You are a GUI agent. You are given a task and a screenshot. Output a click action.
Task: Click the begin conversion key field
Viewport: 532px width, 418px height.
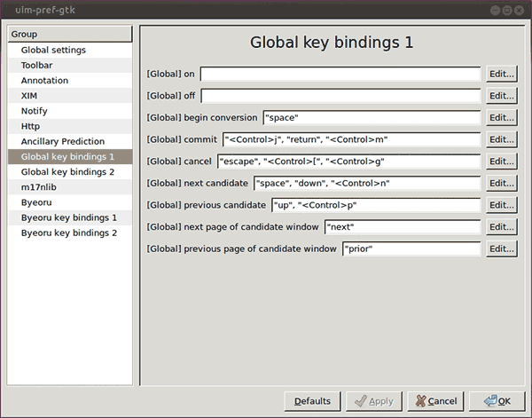[372, 118]
